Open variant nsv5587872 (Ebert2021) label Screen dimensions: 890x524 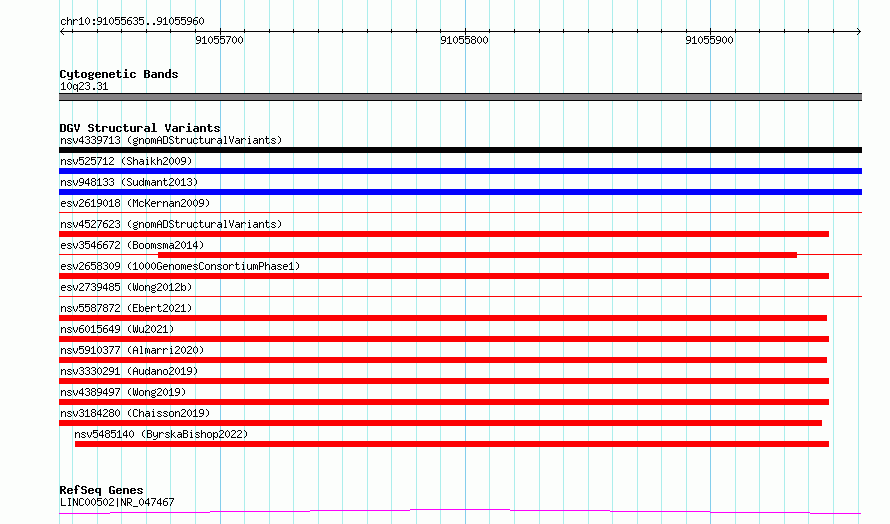pos(126,308)
